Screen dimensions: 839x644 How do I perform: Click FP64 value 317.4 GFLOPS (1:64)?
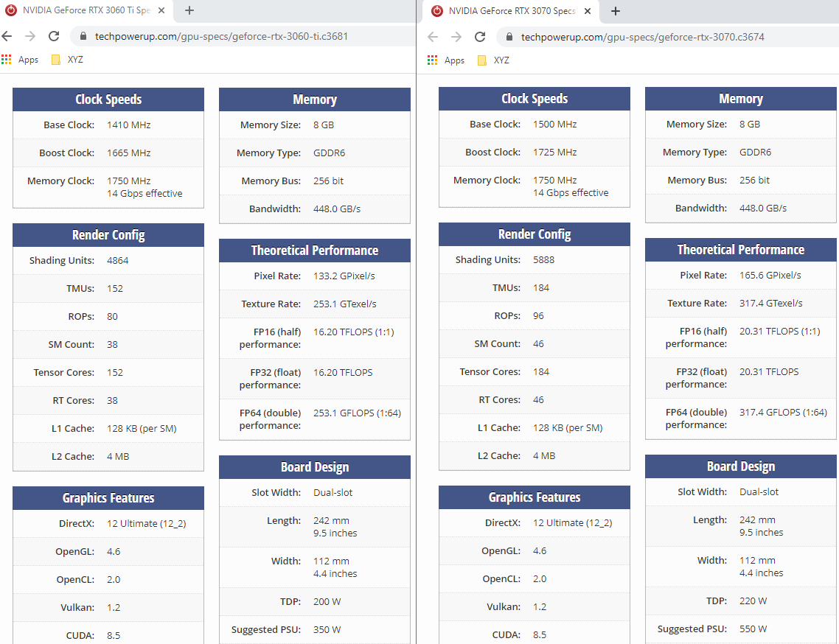click(x=784, y=413)
